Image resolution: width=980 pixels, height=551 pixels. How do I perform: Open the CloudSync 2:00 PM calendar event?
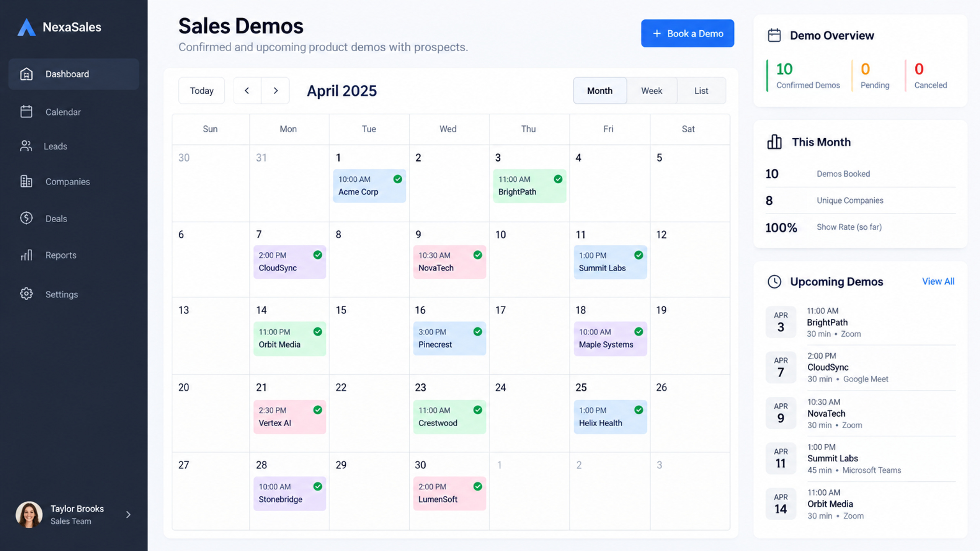290,262
